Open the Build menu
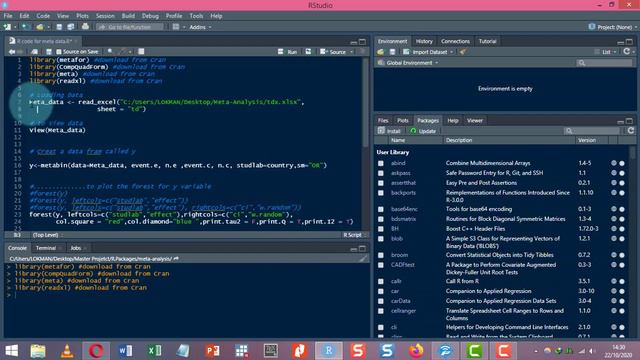 pos(128,16)
